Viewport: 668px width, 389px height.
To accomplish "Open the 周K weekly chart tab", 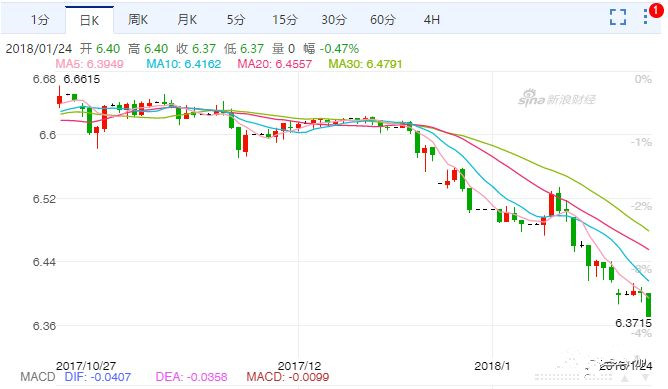I will tap(138, 20).
